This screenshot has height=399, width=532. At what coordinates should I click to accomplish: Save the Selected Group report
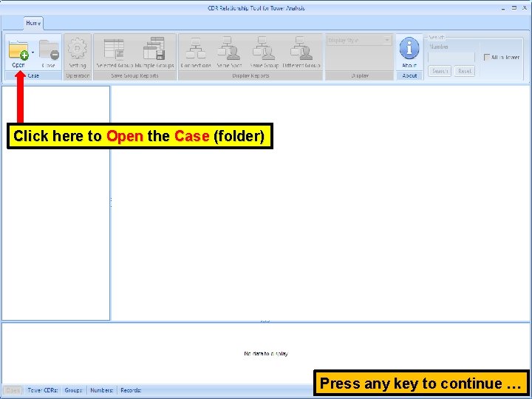tap(115, 52)
